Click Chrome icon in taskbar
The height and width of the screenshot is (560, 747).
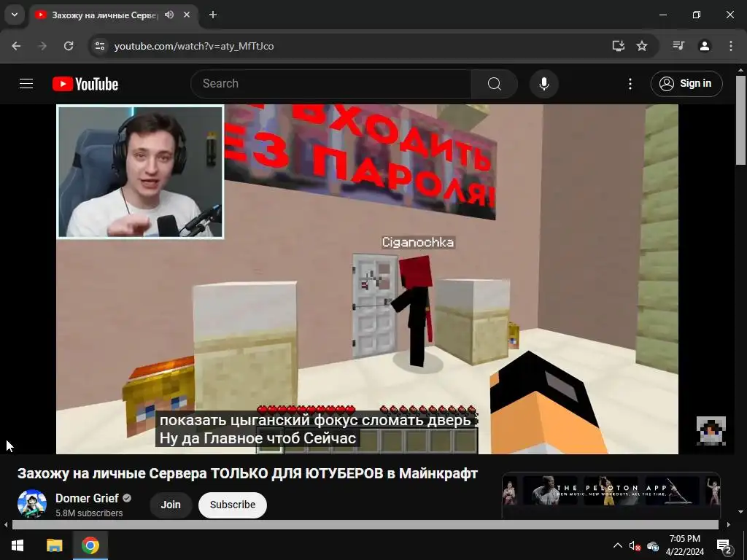coord(90,545)
